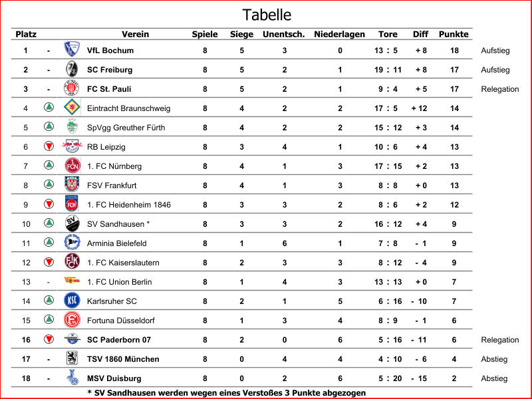Click the MSV Duisburg zebra logo
The image size is (532, 399).
pos(72,378)
